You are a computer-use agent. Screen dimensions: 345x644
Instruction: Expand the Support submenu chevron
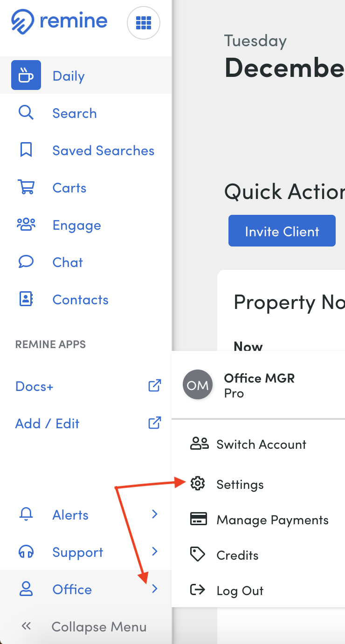(155, 551)
